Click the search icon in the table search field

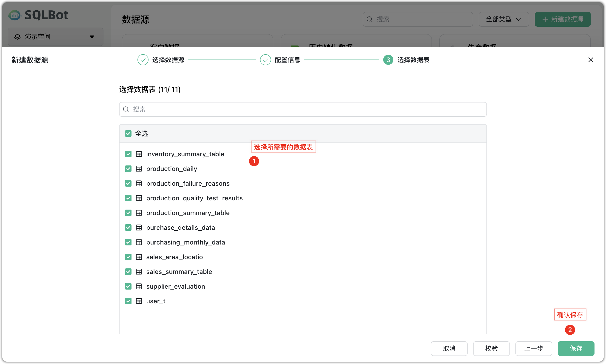coord(126,109)
